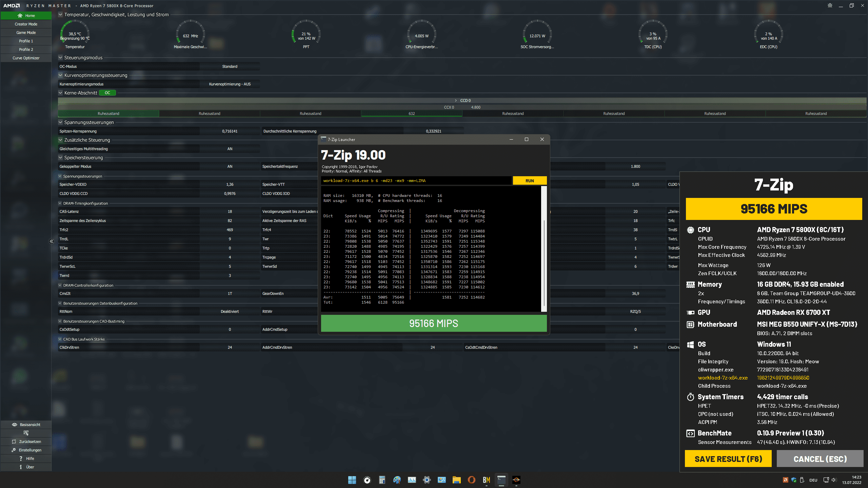The height and width of the screenshot is (488, 868).
Task: Go to the Home tab in the sidebar
Action: point(26,16)
